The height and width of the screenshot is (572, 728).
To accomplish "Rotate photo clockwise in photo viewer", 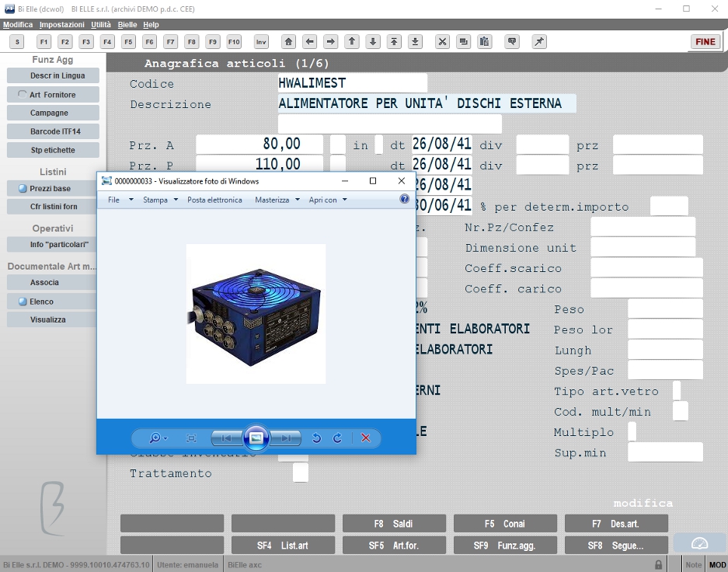I will click(337, 438).
